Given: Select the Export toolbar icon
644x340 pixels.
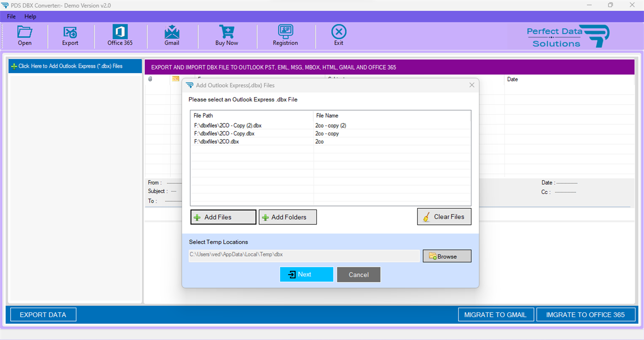Looking at the screenshot, I should coord(70,35).
